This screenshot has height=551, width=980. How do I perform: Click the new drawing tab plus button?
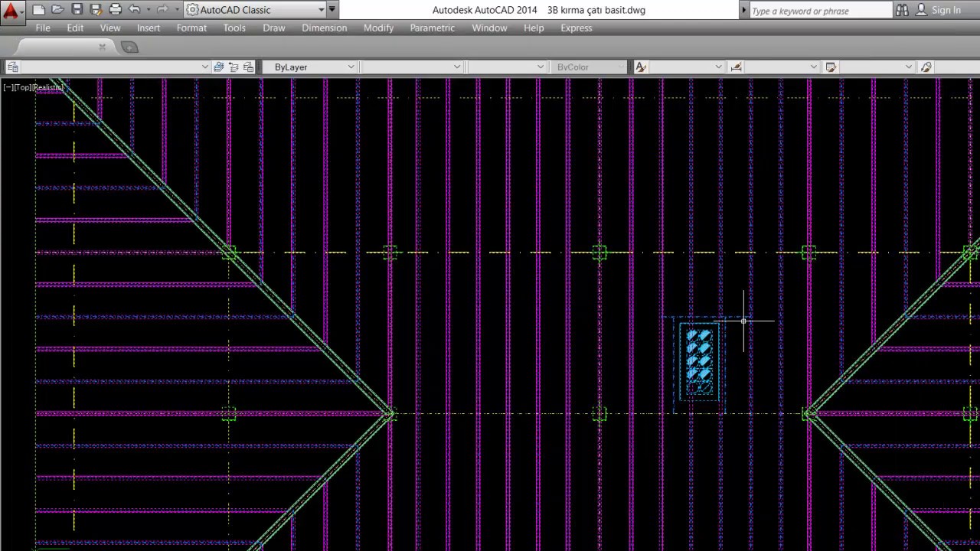pos(130,47)
